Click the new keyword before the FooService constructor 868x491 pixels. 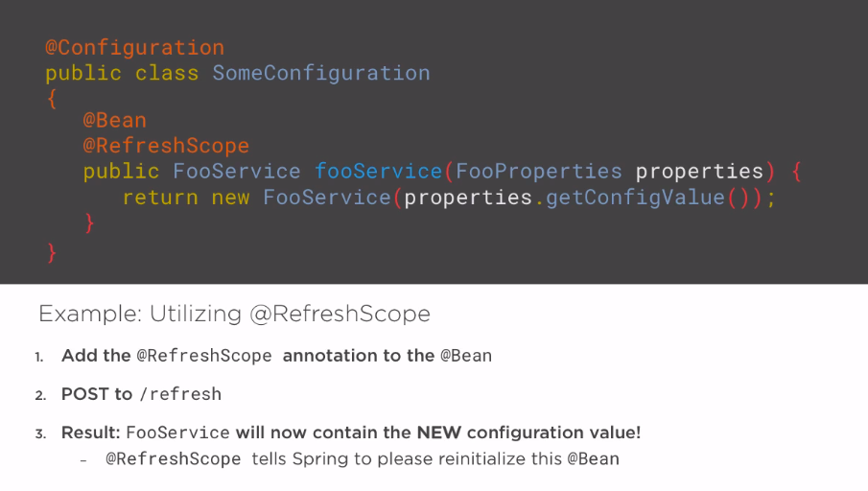point(230,198)
